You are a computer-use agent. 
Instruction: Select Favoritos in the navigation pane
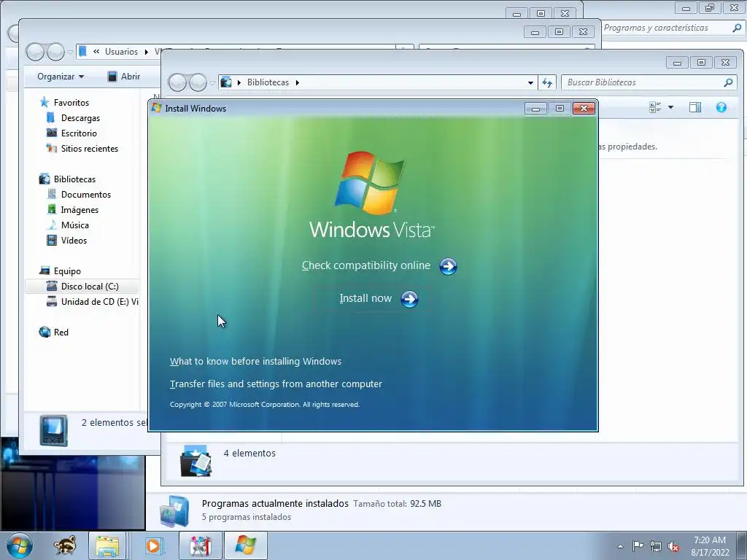(71, 102)
